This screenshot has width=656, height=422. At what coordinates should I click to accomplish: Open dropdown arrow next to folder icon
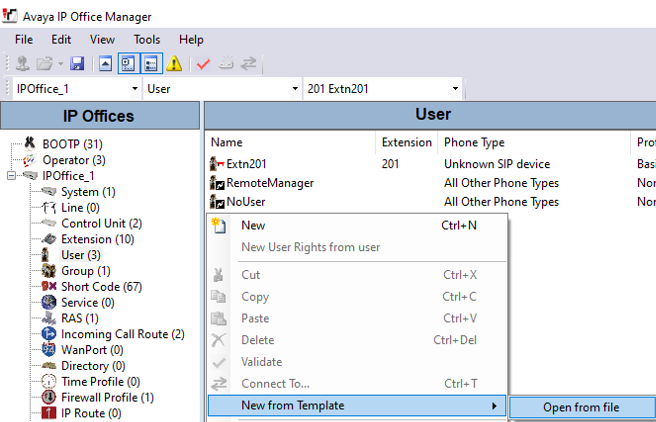click(60, 64)
